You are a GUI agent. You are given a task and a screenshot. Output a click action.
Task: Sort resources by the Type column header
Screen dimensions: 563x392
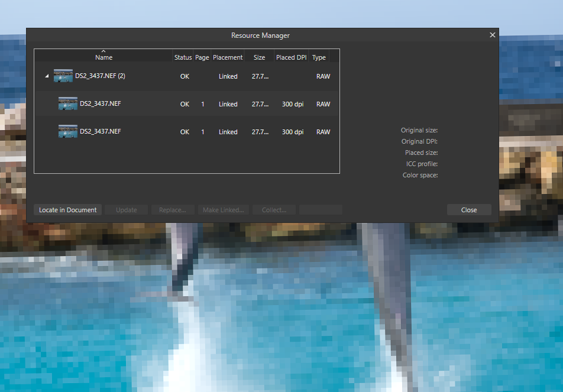318,57
